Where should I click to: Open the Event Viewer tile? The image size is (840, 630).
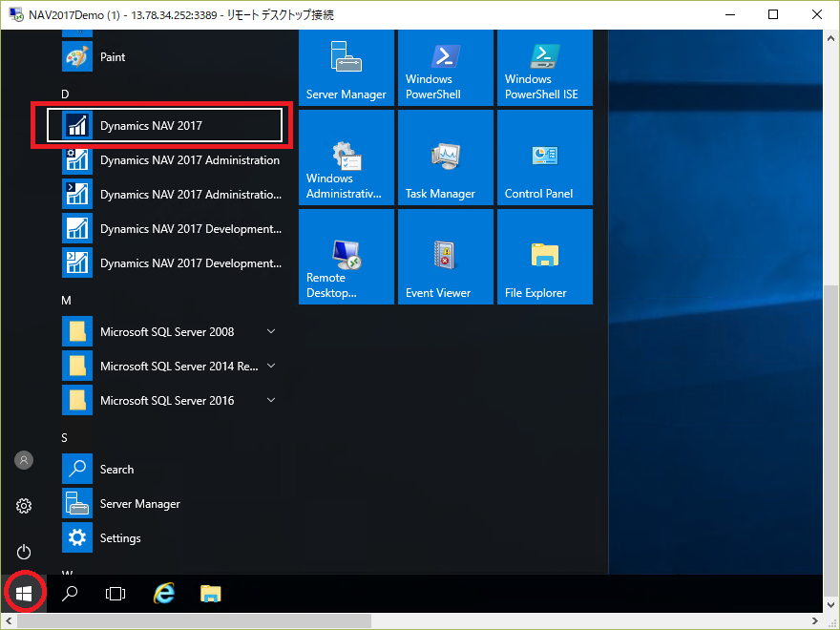[446, 257]
